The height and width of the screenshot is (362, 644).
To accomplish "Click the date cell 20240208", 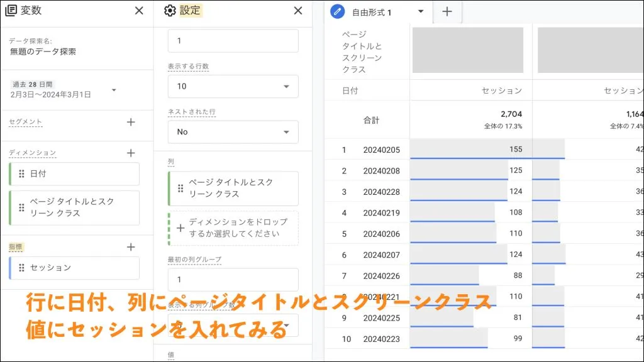I will tap(382, 171).
